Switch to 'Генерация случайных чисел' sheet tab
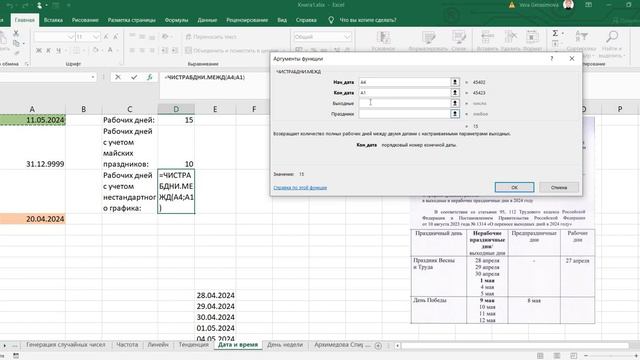Screen dimensions: 640x360 click(66, 344)
